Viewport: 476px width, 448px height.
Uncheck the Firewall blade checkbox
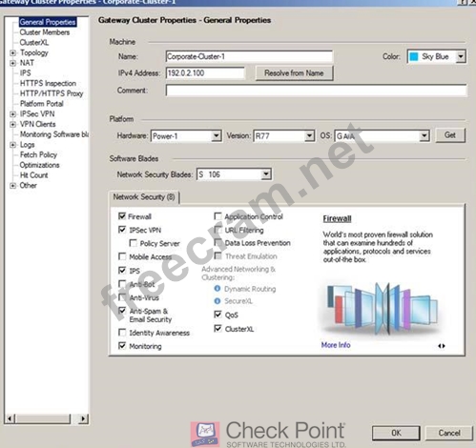[122, 216]
